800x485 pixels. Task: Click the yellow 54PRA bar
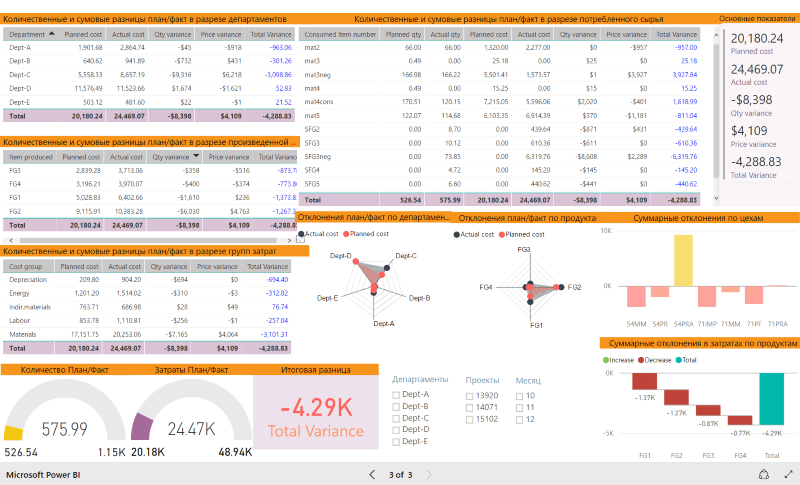point(683,260)
